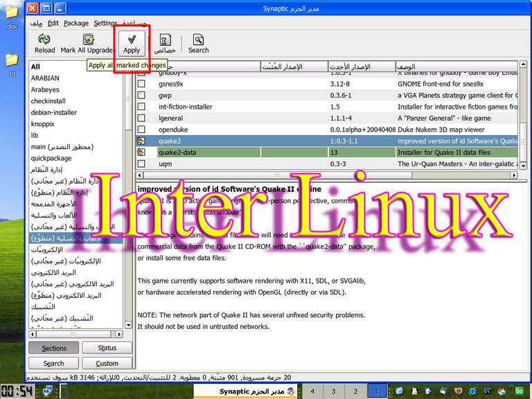Click section list vertical scrollbar thumb
This screenshot has height=399, width=532.
tap(129, 98)
